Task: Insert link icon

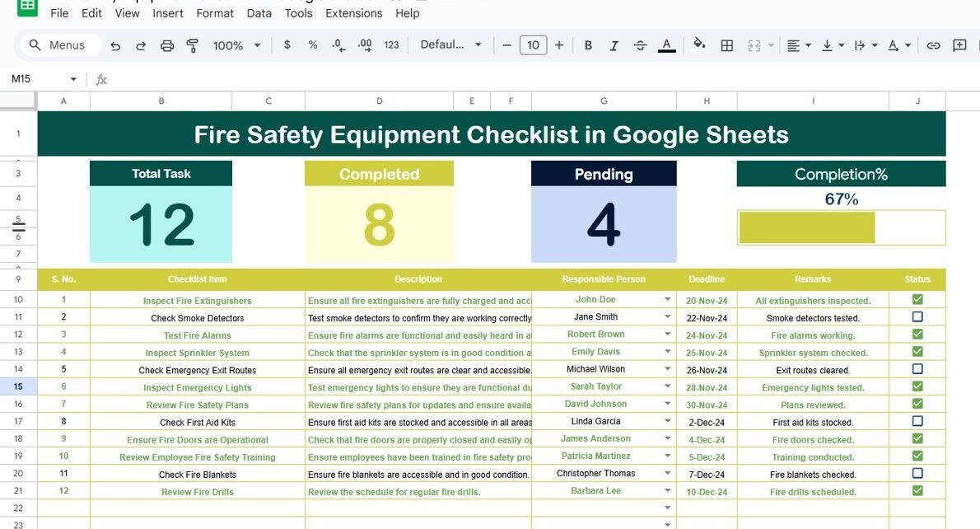Action: pos(933,45)
